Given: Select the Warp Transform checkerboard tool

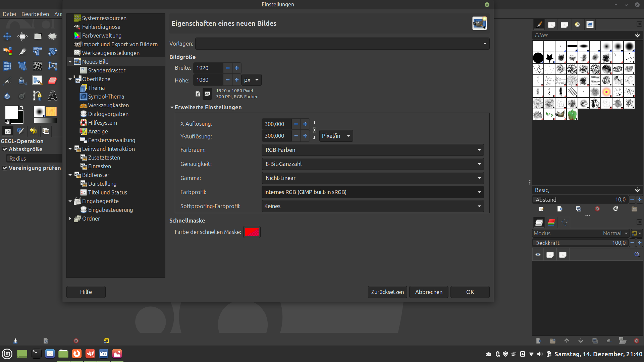Looking at the screenshot, I should coord(38,66).
